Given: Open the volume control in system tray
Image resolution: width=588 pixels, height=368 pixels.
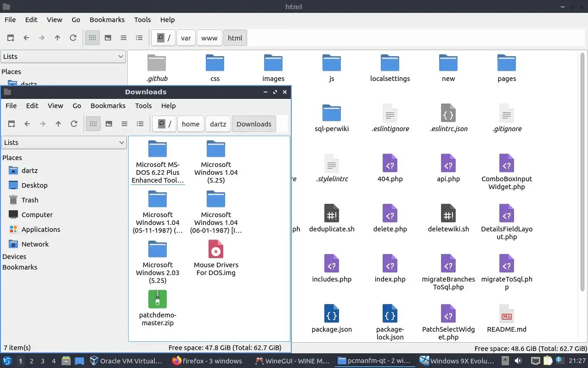Looking at the screenshot, I should tap(518, 361).
